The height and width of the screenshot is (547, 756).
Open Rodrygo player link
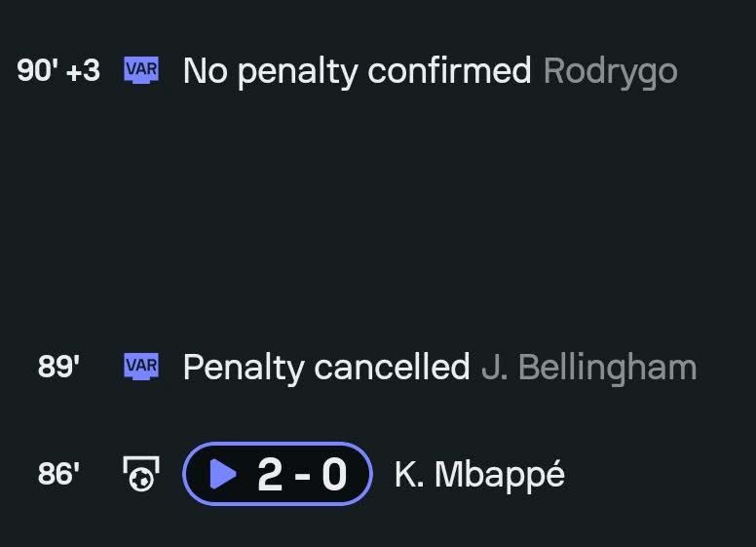(611, 72)
